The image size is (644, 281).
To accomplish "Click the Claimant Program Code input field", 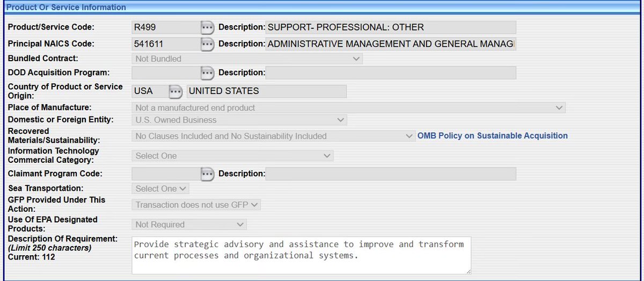I will tap(165, 174).
